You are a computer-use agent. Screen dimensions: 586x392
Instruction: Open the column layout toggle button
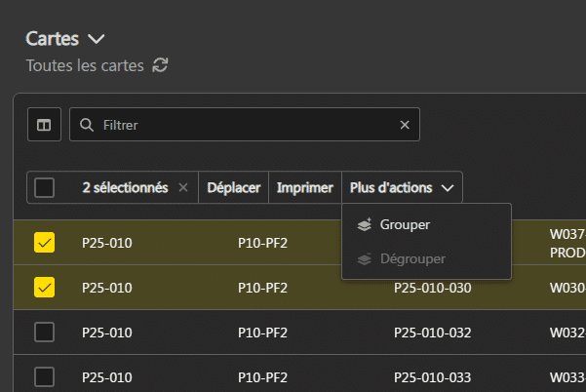tap(44, 125)
